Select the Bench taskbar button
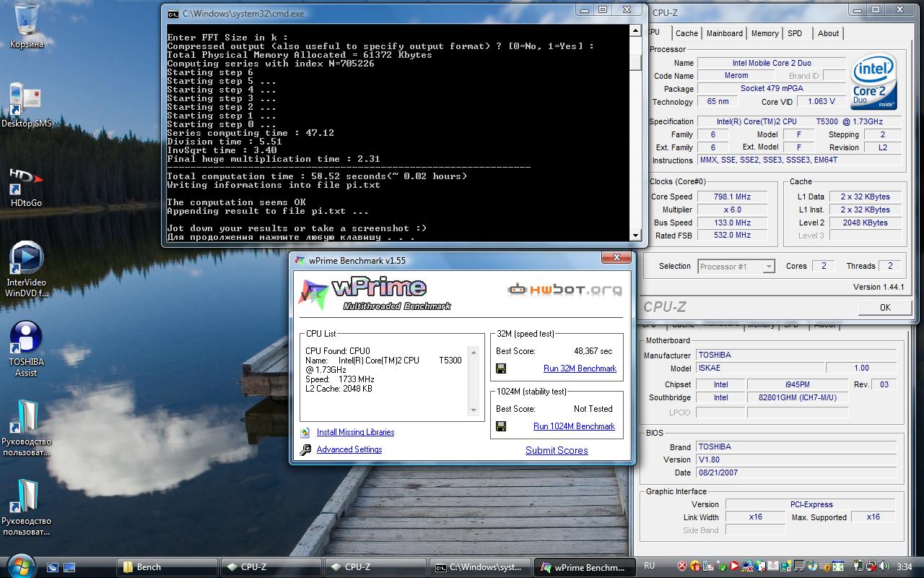Screen dimensions: 924x578 [167, 567]
